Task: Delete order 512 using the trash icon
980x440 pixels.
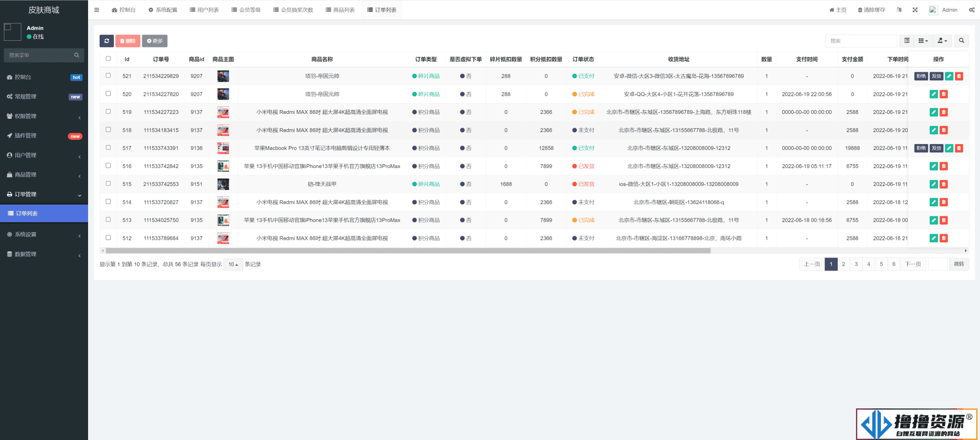Action: pos(944,238)
